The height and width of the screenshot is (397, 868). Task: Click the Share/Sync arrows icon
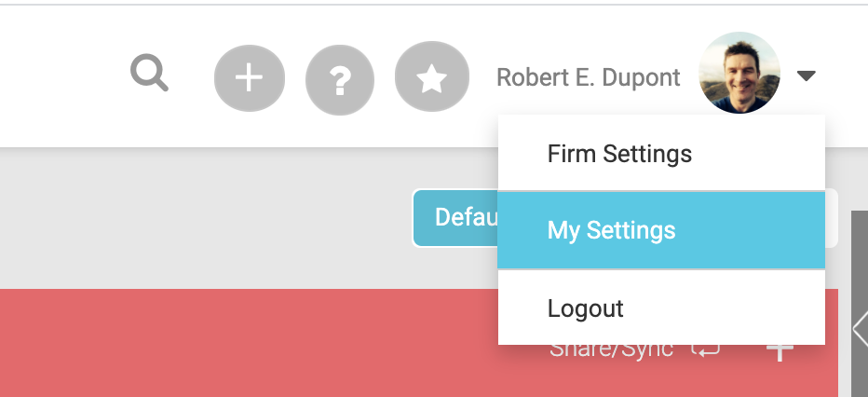[706, 349]
